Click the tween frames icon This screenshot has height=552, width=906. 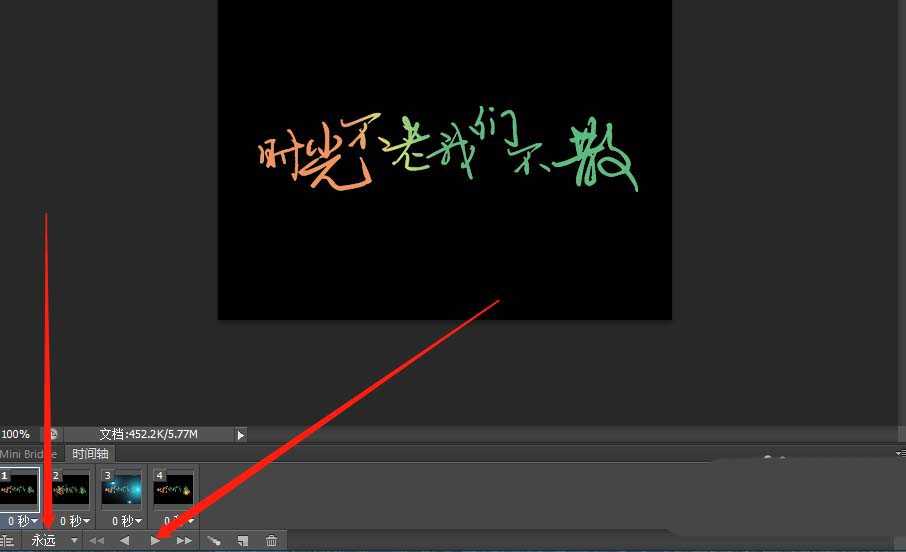pyautogui.click(x=213, y=540)
